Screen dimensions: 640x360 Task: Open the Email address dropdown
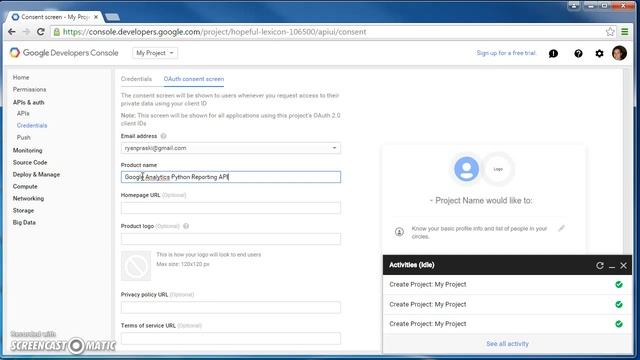tap(231, 148)
